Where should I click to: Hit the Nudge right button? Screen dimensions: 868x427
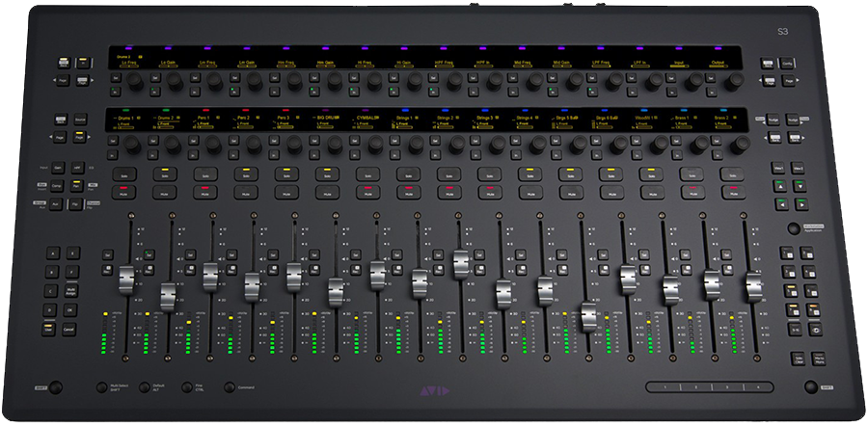[793, 119]
